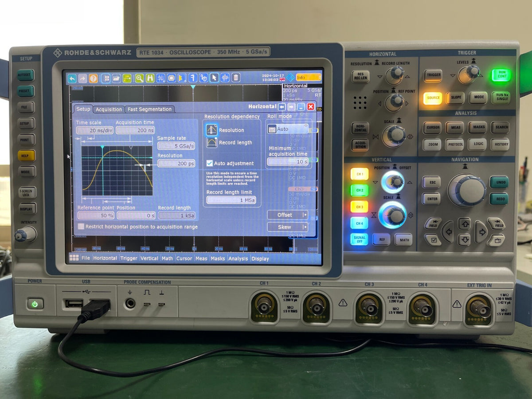The image size is (532, 399).
Task: Open the Info status dropdown
Action: pyautogui.click(x=309, y=77)
